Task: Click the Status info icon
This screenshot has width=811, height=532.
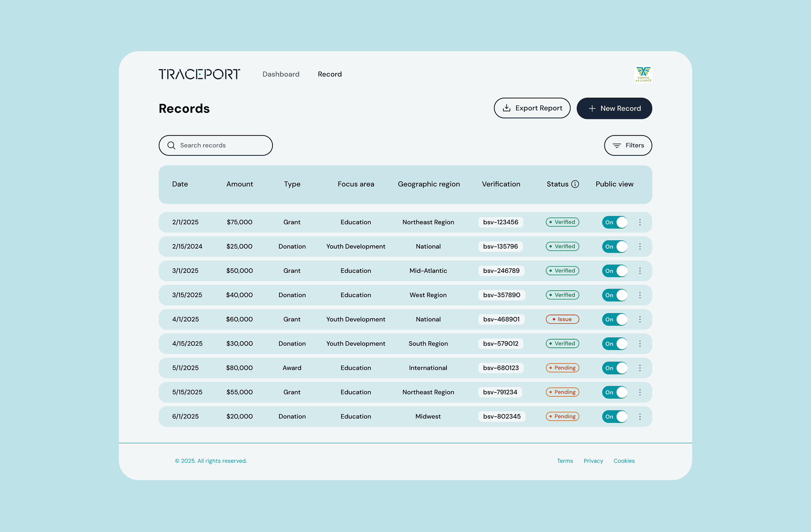Action: coord(575,184)
